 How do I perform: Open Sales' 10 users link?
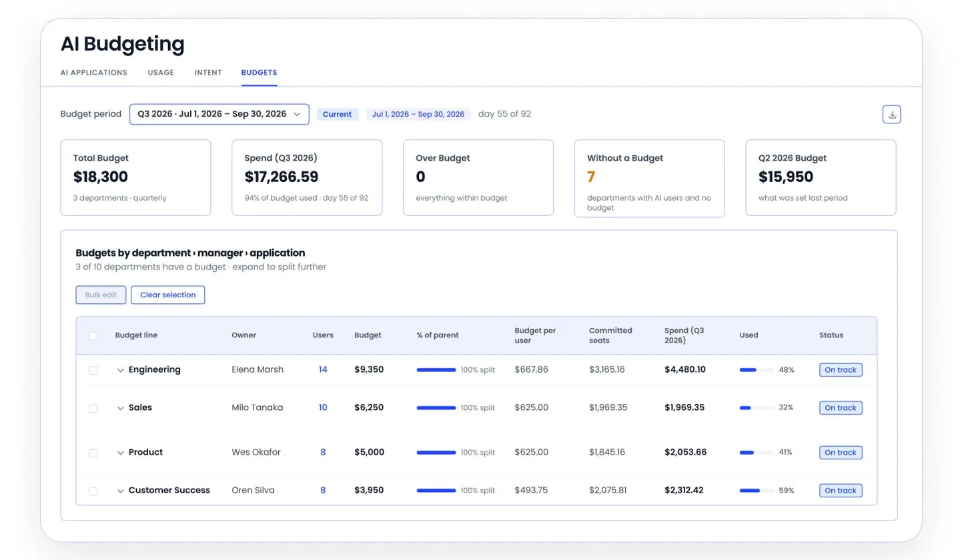323,407
